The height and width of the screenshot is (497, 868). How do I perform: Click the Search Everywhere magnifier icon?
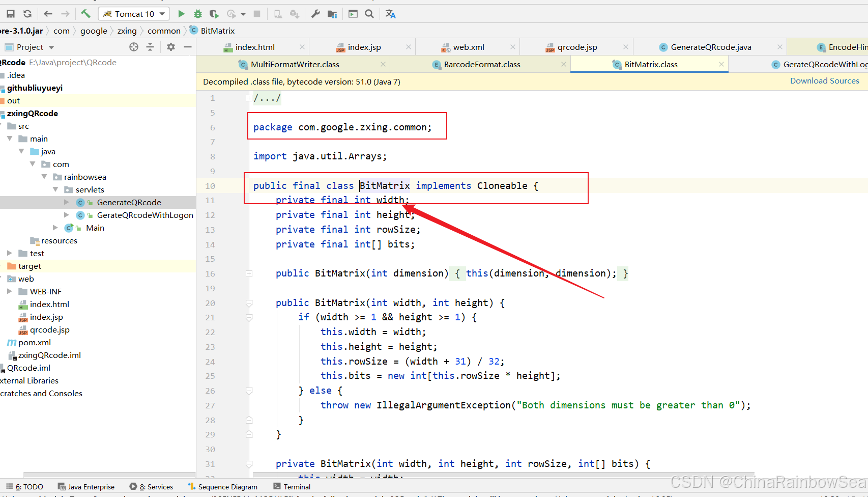(x=369, y=14)
